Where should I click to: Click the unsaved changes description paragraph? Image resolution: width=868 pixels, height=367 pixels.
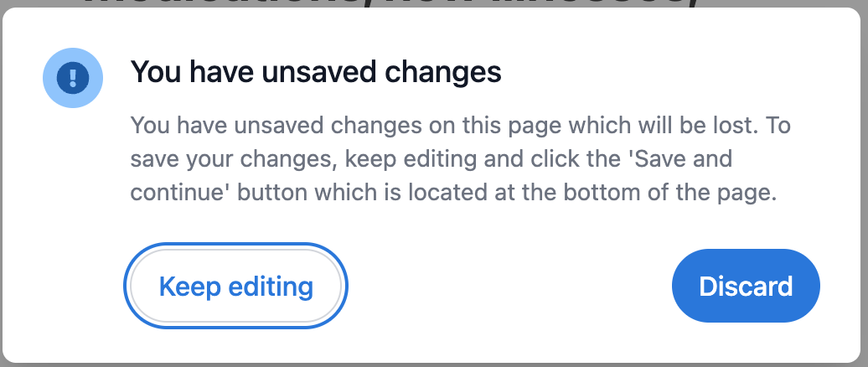tap(461, 159)
